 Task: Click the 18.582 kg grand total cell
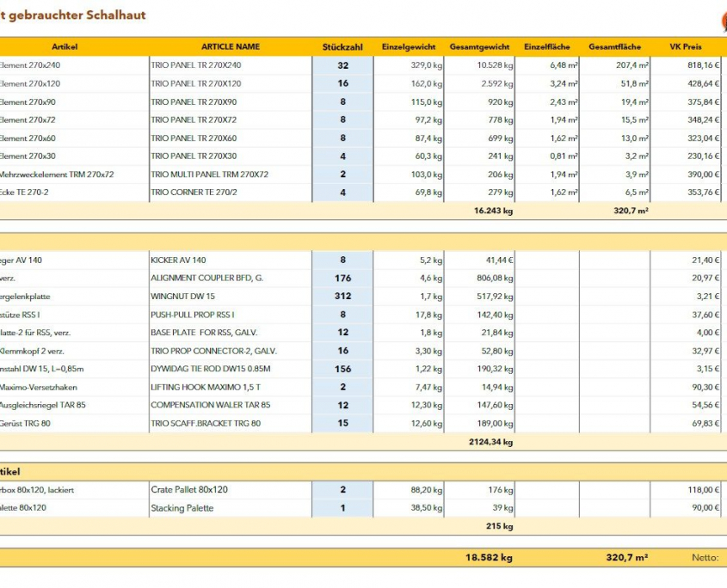point(489,558)
